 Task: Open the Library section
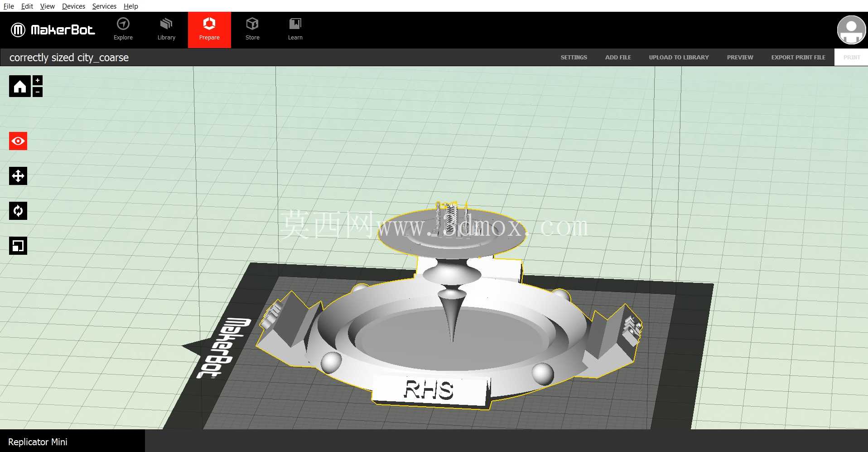pyautogui.click(x=166, y=29)
